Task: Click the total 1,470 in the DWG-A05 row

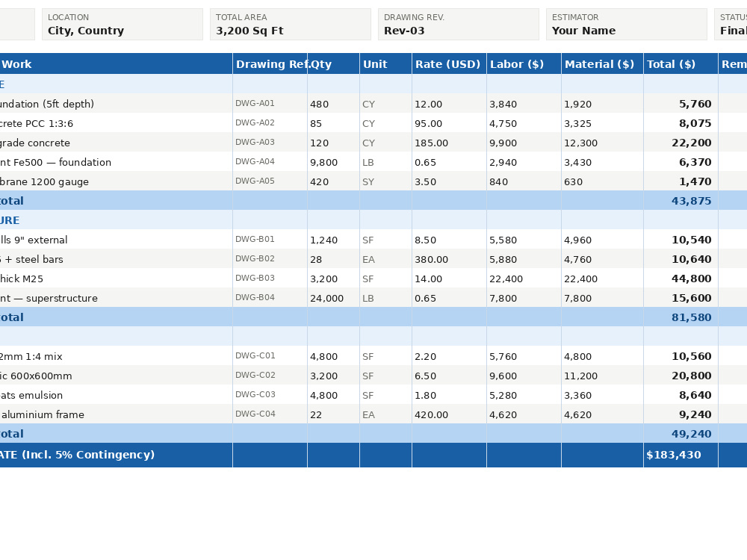Action: (695, 181)
